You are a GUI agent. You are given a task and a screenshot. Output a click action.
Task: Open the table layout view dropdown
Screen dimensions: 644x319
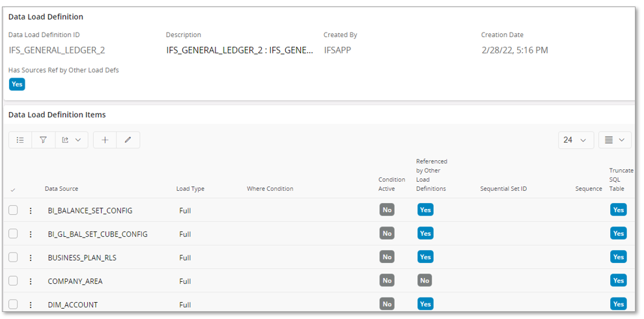click(615, 140)
